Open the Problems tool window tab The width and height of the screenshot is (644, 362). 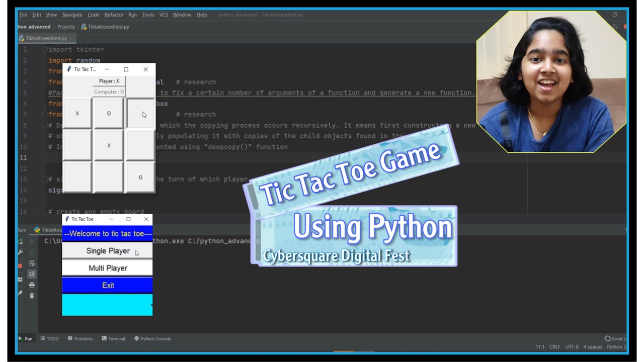click(80, 339)
